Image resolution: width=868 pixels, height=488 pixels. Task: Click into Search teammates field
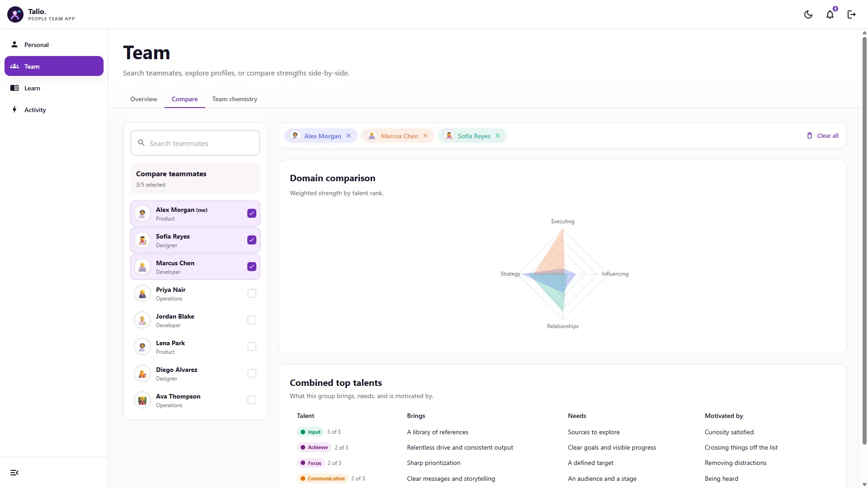pyautogui.click(x=195, y=143)
